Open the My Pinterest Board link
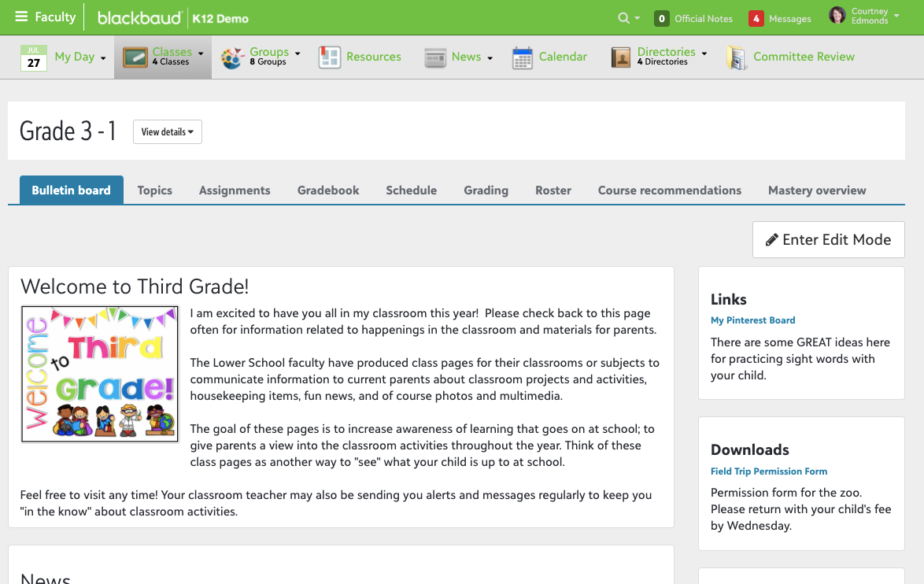Viewport: 924px width, 584px height. (752, 320)
